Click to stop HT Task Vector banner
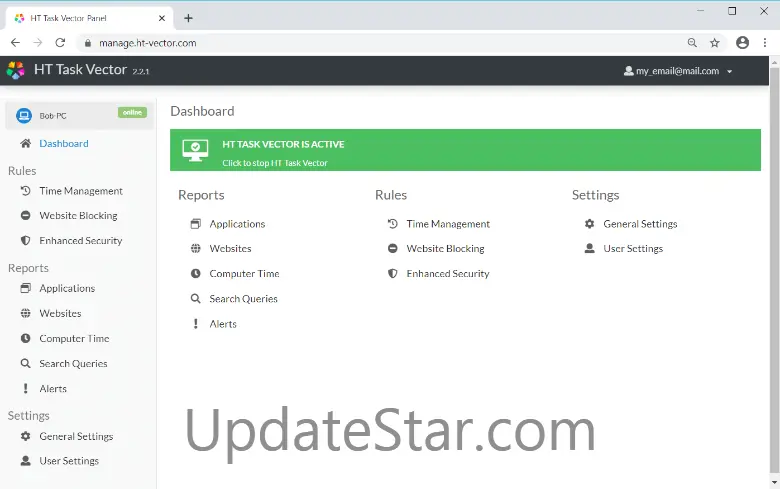780x489 pixels. (465, 150)
